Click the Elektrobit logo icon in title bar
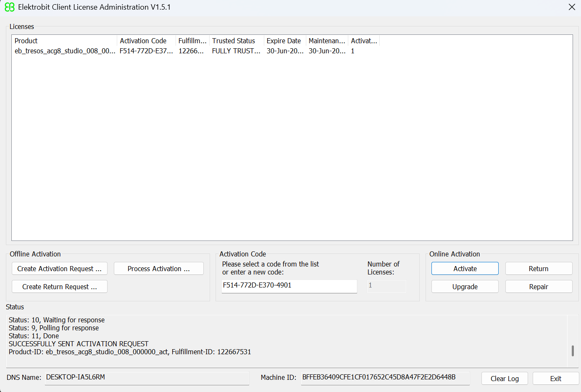Screen dimensions: 581x392 [9, 7]
